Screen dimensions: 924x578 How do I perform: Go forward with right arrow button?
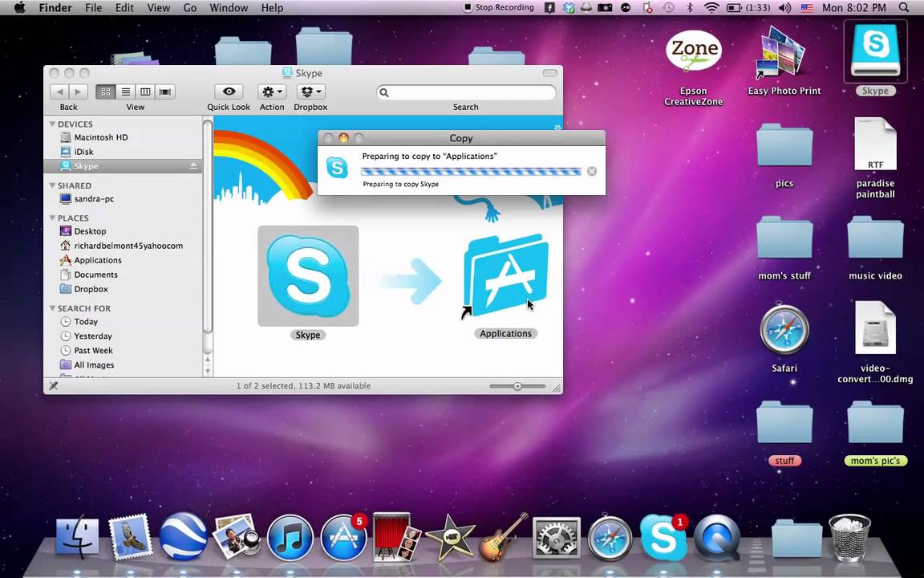[78, 92]
